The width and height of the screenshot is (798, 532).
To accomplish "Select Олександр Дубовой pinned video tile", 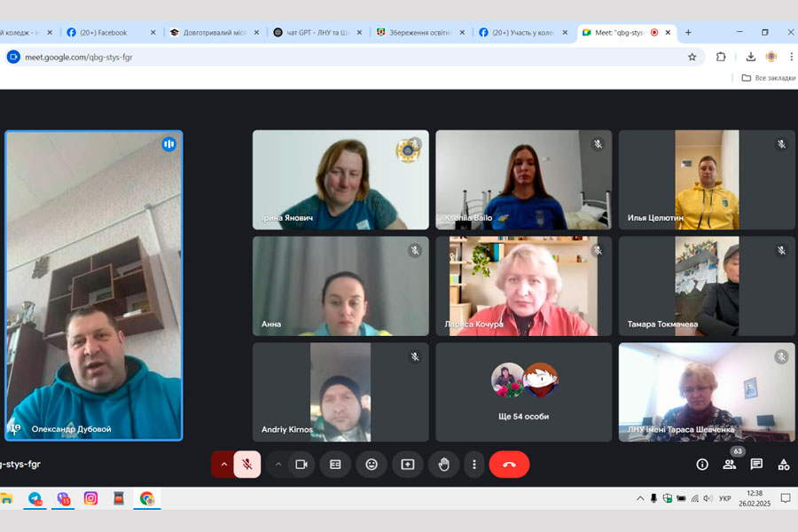I will 94,286.
